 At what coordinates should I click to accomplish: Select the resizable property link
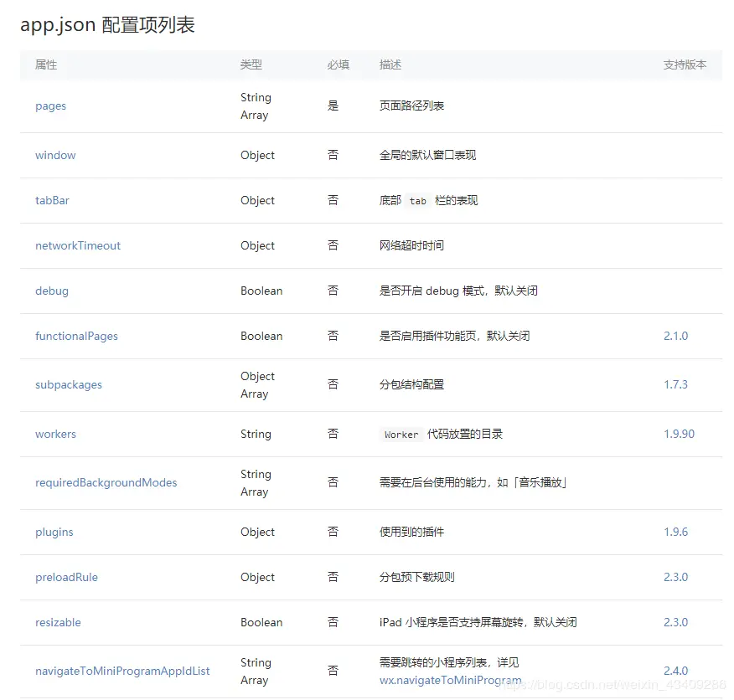[57, 622]
